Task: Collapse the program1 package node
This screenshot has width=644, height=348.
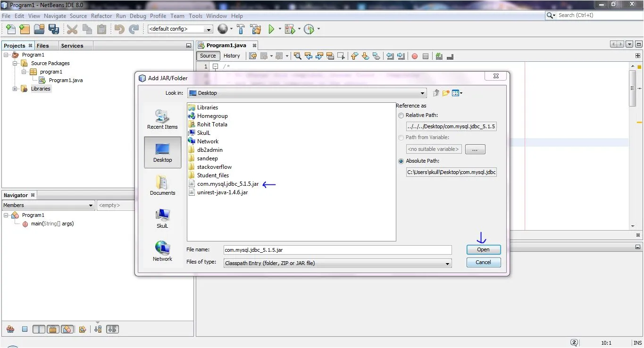Action: pos(24,72)
